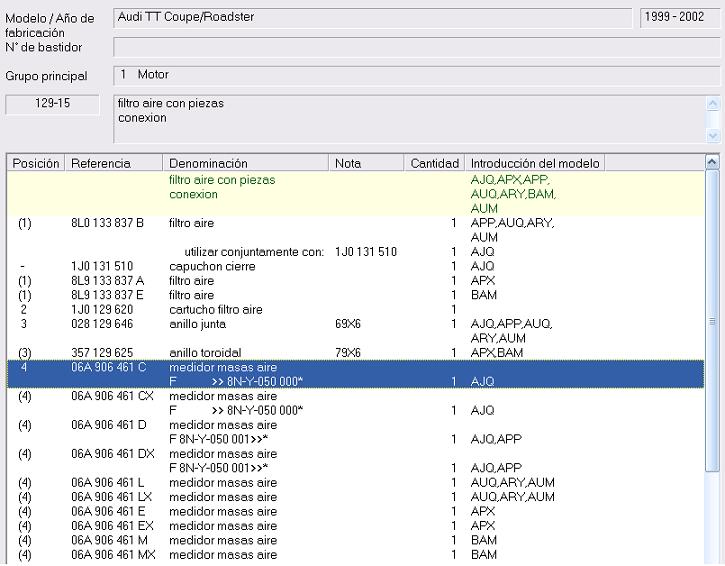Click 'F >> 8N-Y-050 000*' under 461 CX
725x566 pixels.
(236, 411)
